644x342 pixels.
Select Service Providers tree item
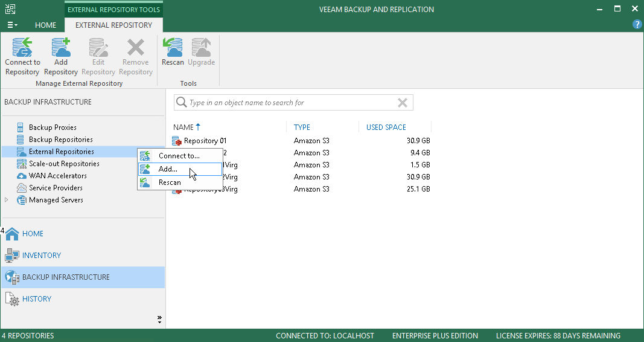[56, 188]
